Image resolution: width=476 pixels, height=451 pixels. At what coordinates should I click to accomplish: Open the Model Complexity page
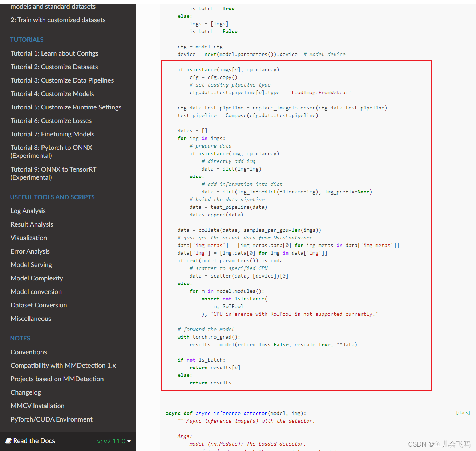(36, 278)
